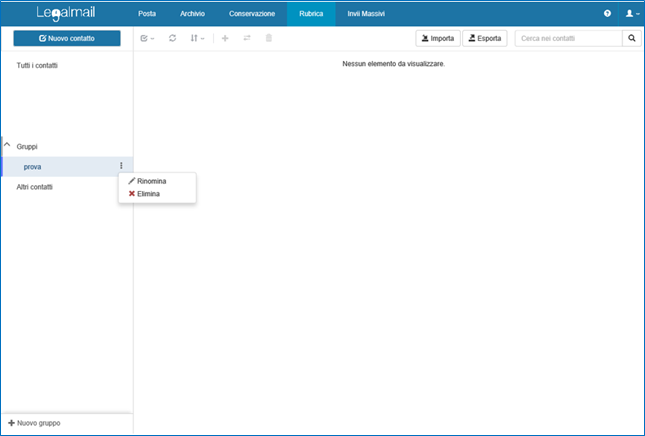Select Elimina in the context menu
Viewport: 645px width, 436px height.
click(x=148, y=194)
